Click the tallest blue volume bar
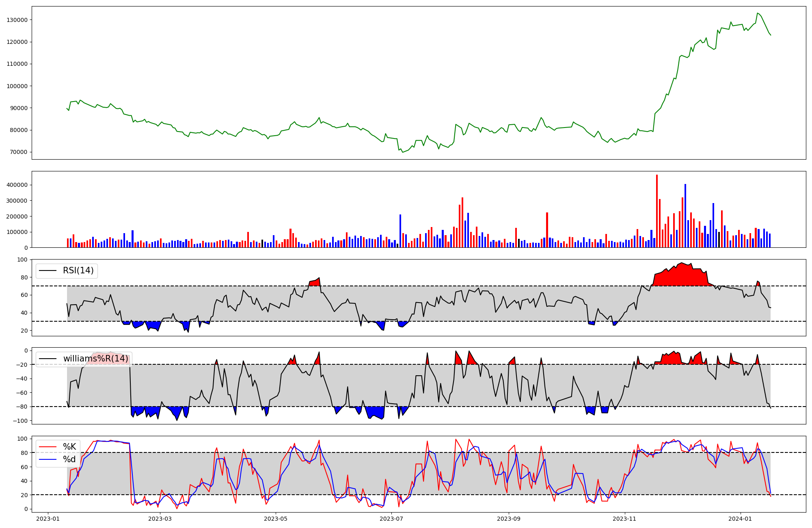The height and width of the screenshot is (528, 812). (685, 215)
